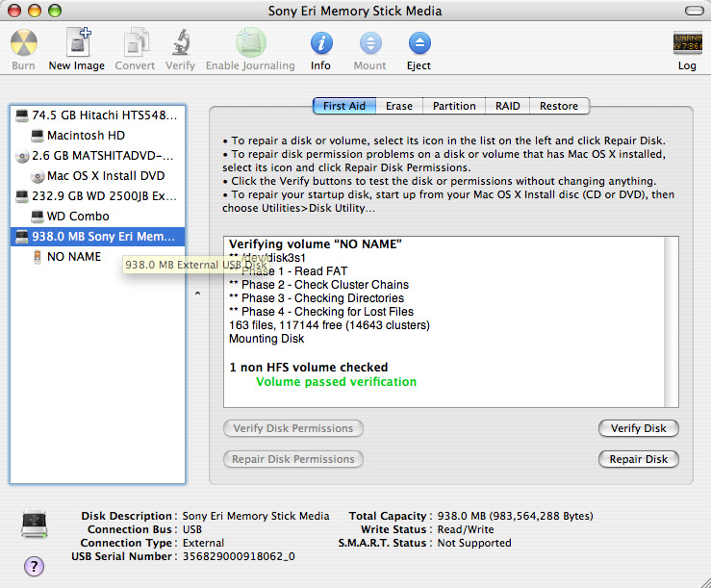Create a New Image from toolbar
This screenshot has width=711, height=588.
tap(77, 44)
